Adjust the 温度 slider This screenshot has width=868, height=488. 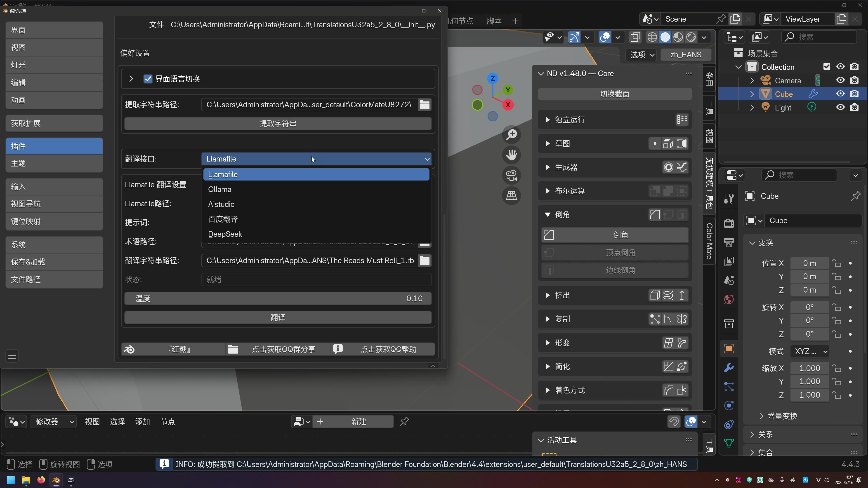click(x=278, y=298)
